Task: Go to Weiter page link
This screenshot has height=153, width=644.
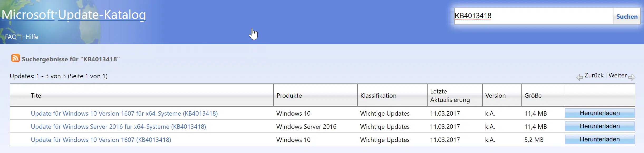Action: click(617, 76)
